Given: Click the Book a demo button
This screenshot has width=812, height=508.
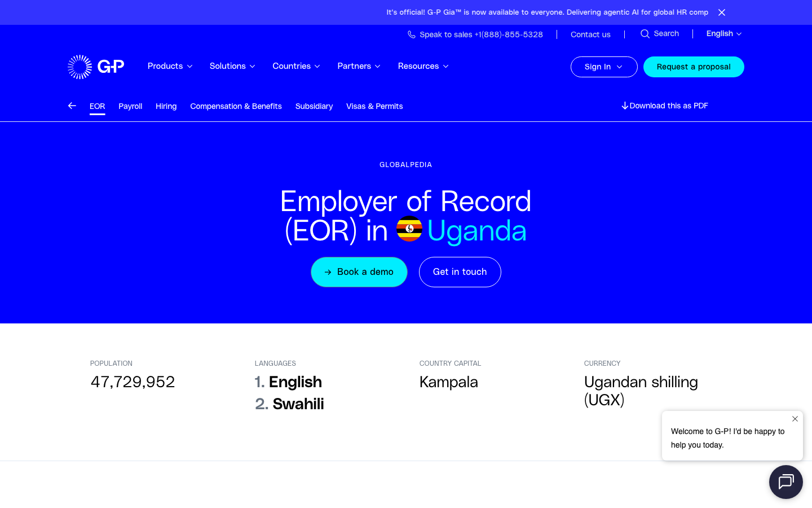Looking at the screenshot, I should coord(359,272).
